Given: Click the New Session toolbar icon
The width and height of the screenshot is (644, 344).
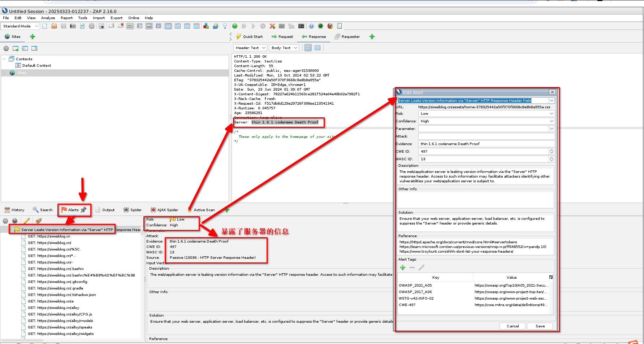Looking at the screenshot, I should tap(45, 26).
